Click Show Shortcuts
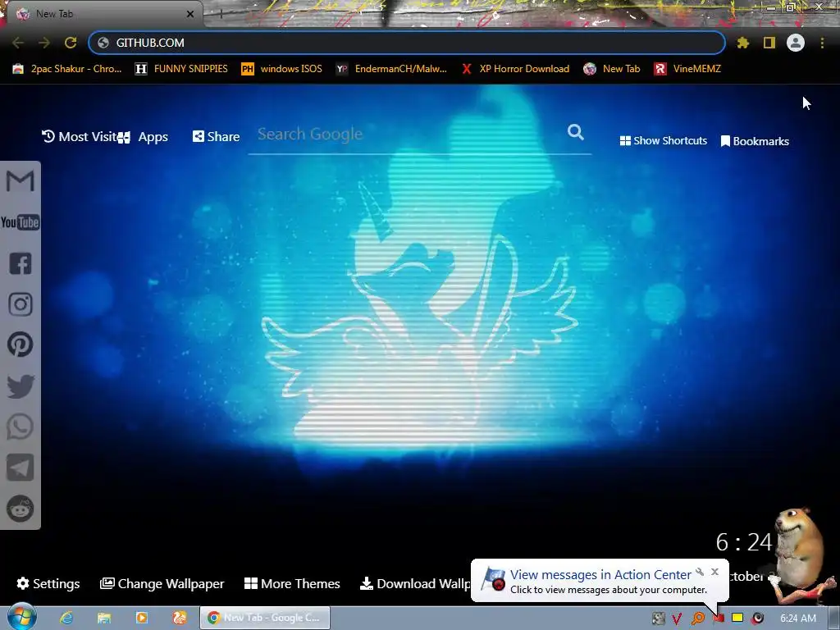Viewport: 840px width, 630px height. coord(663,141)
